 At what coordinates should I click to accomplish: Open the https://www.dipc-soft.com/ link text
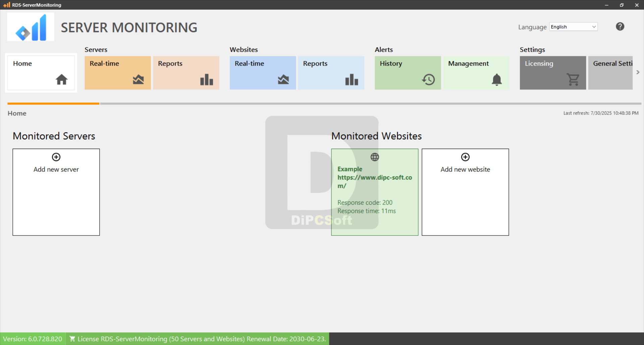[x=375, y=182]
